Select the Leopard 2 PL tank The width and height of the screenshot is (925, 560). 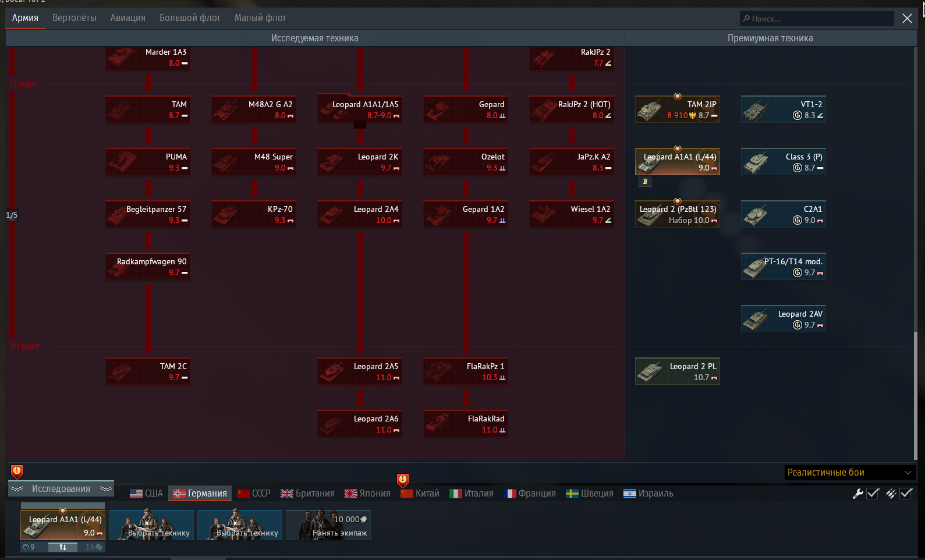click(678, 371)
